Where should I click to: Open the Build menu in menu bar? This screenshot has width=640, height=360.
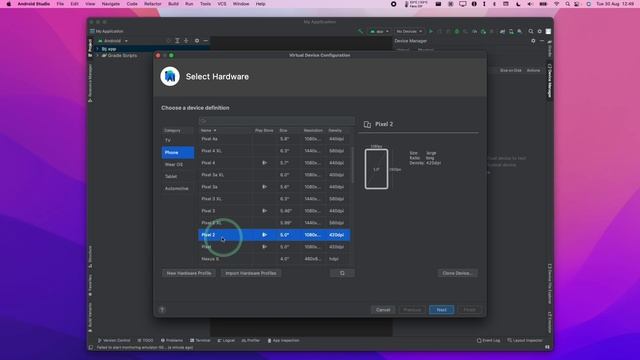(x=173, y=4)
